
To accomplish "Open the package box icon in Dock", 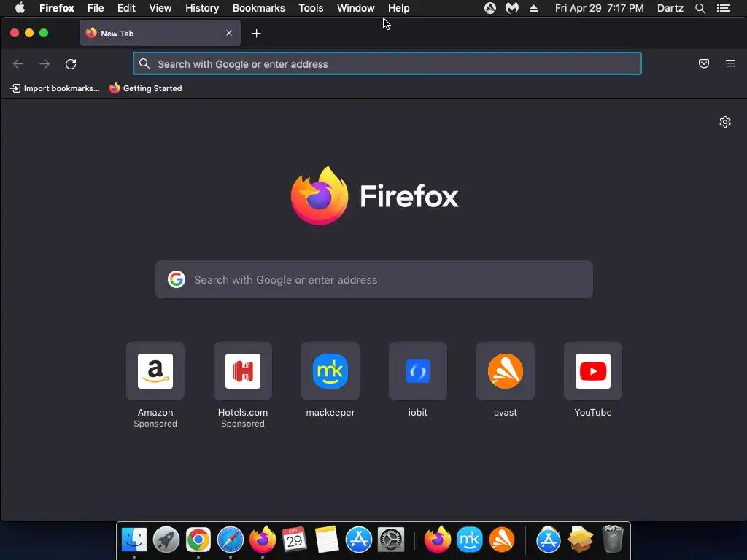I will pos(580,540).
